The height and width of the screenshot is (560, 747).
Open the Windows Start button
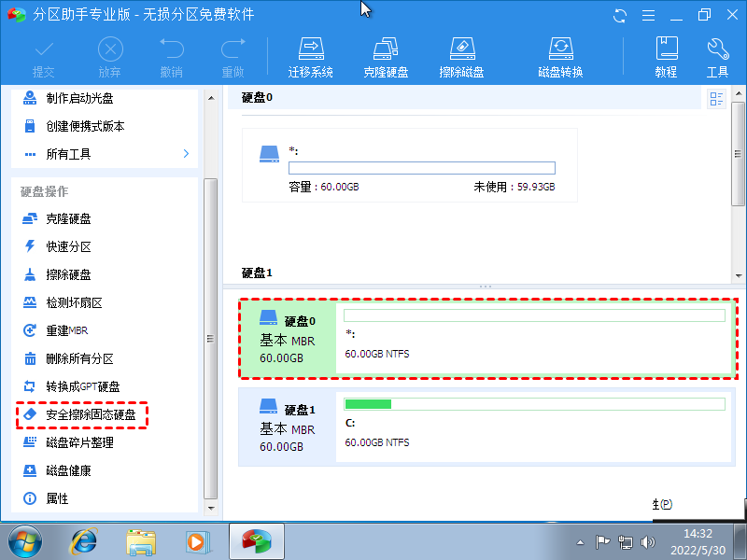click(25, 542)
